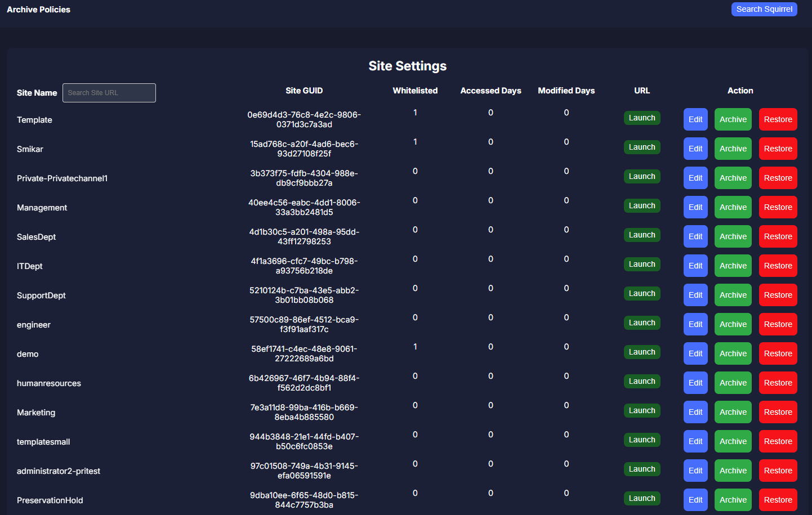Restore the Template site
Image resolution: width=812 pixels, height=515 pixels.
click(x=777, y=119)
